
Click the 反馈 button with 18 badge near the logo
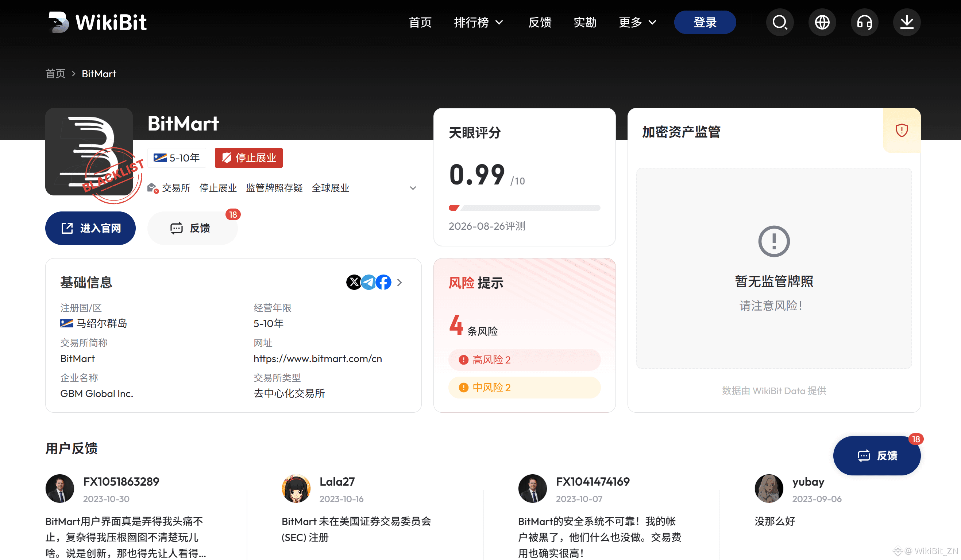click(193, 228)
